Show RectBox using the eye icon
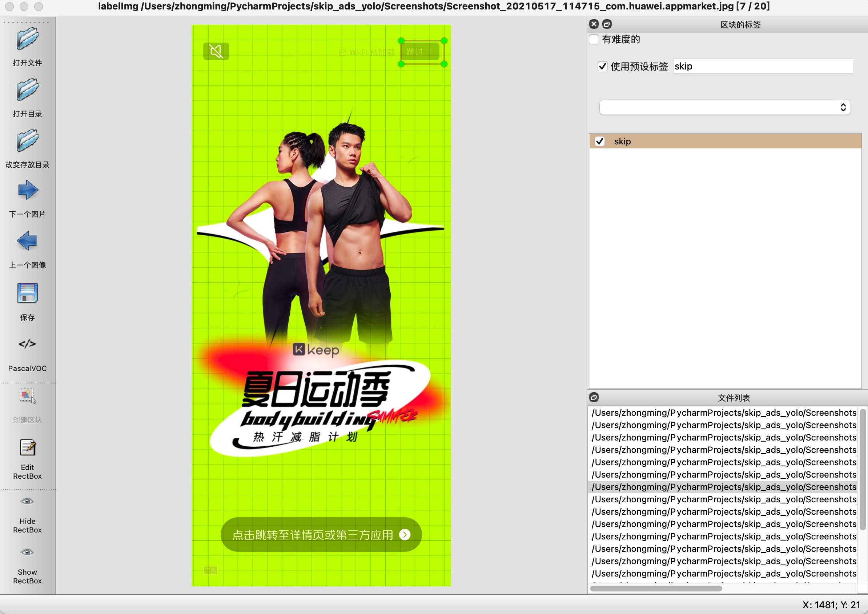 pyautogui.click(x=27, y=552)
